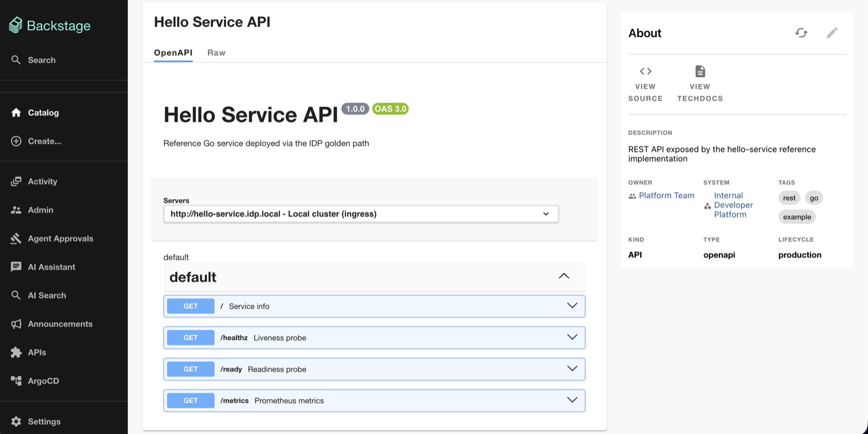This screenshot has height=434, width=868.
Task: Open Agent Approvals gavel icon
Action: click(x=16, y=239)
